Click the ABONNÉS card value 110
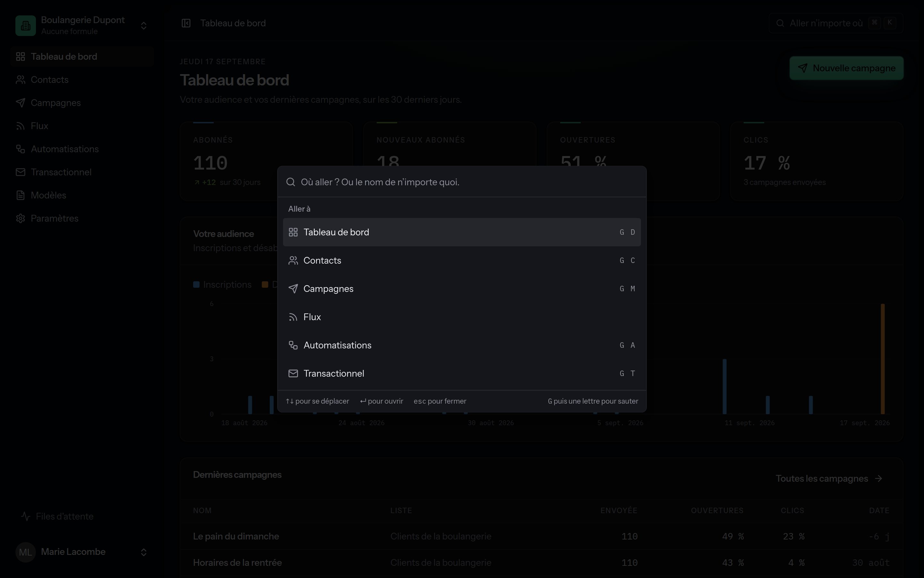This screenshot has width=924, height=578. [x=210, y=163]
